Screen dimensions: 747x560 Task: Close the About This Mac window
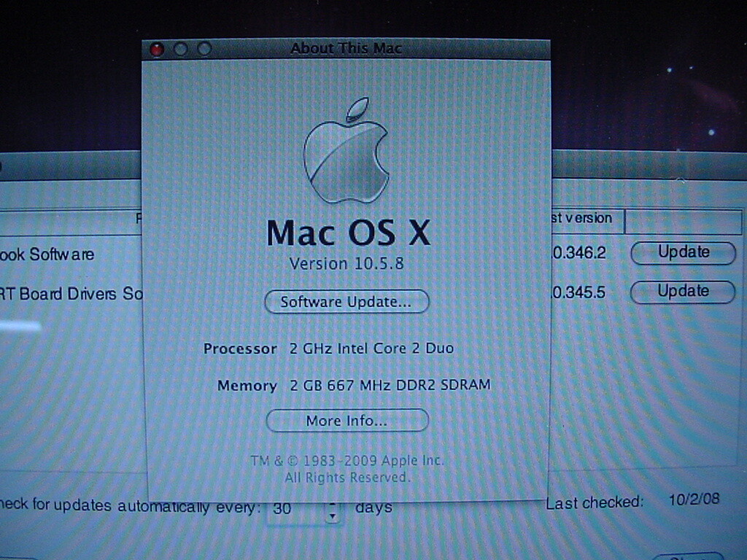tap(157, 49)
